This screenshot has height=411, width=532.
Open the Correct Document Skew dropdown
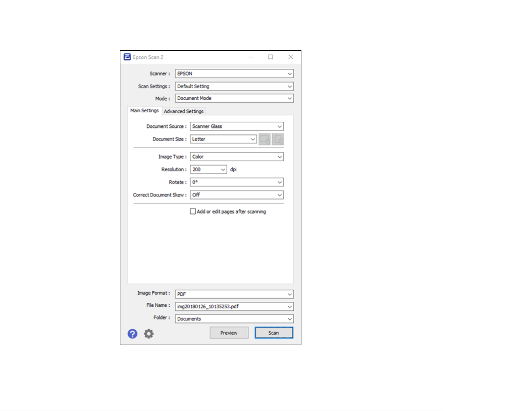point(237,195)
